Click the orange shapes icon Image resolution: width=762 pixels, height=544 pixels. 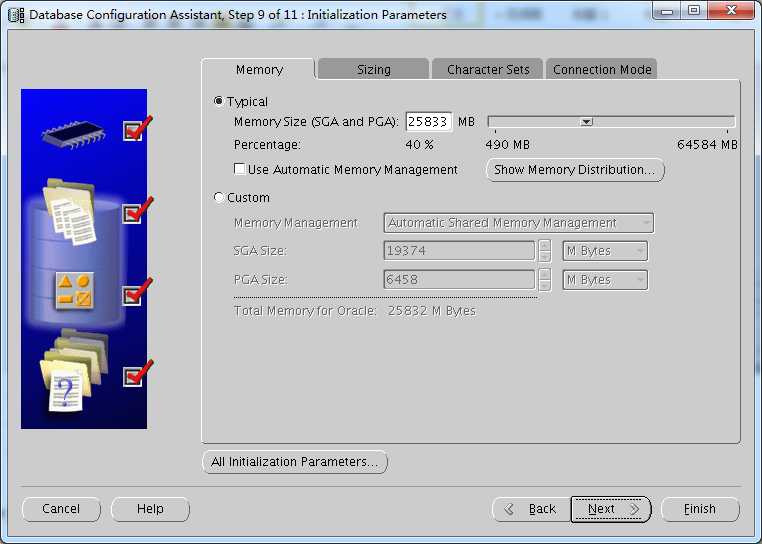pyautogui.click(x=74, y=290)
